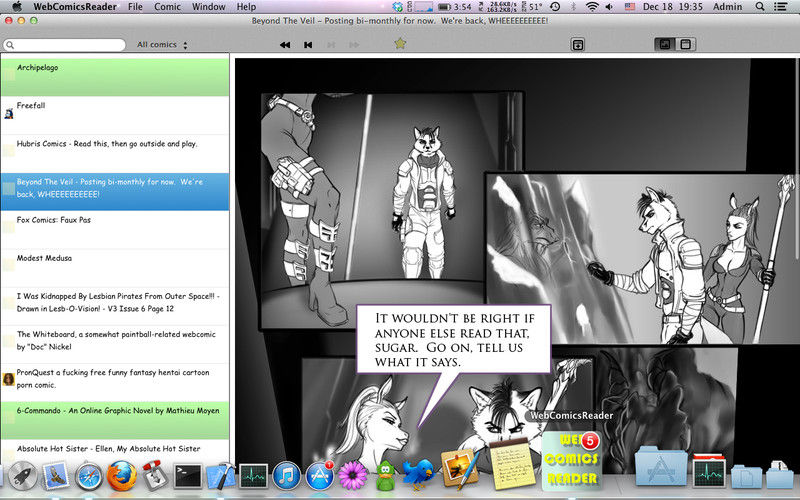
Task: Open the Apple menu
Action: (17, 7)
